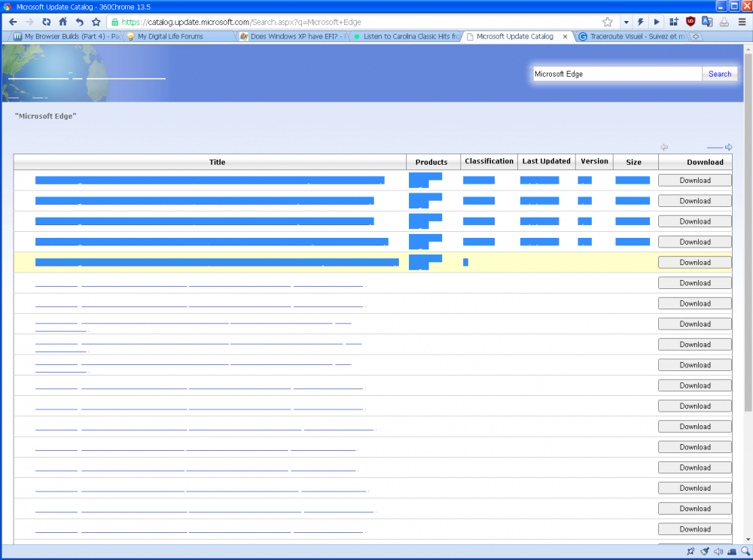
Task: Switch to the Traceroute Visuel tab
Action: [633, 36]
